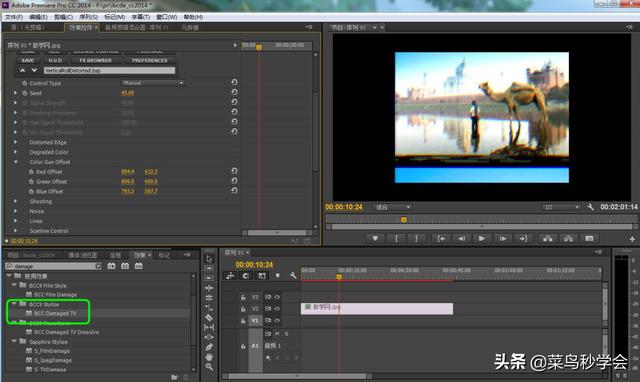
Task: Step back one frame in Program Monitor
Action: tap(461, 238)
